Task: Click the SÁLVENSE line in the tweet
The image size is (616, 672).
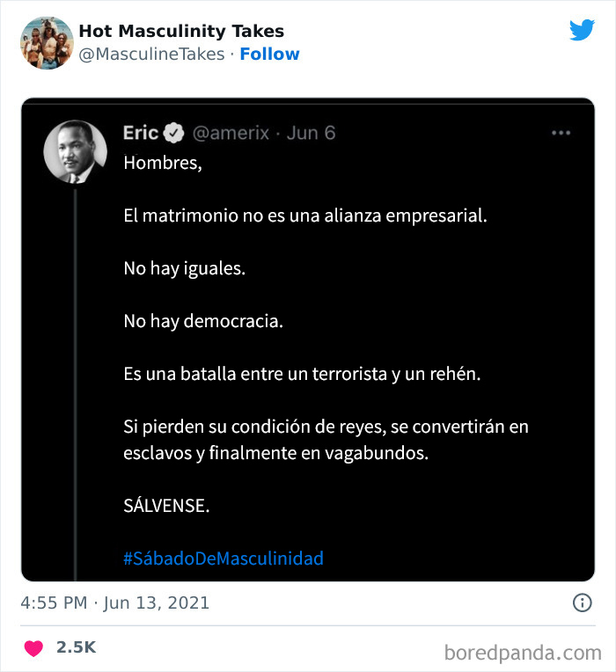Action: click(167, 507)
